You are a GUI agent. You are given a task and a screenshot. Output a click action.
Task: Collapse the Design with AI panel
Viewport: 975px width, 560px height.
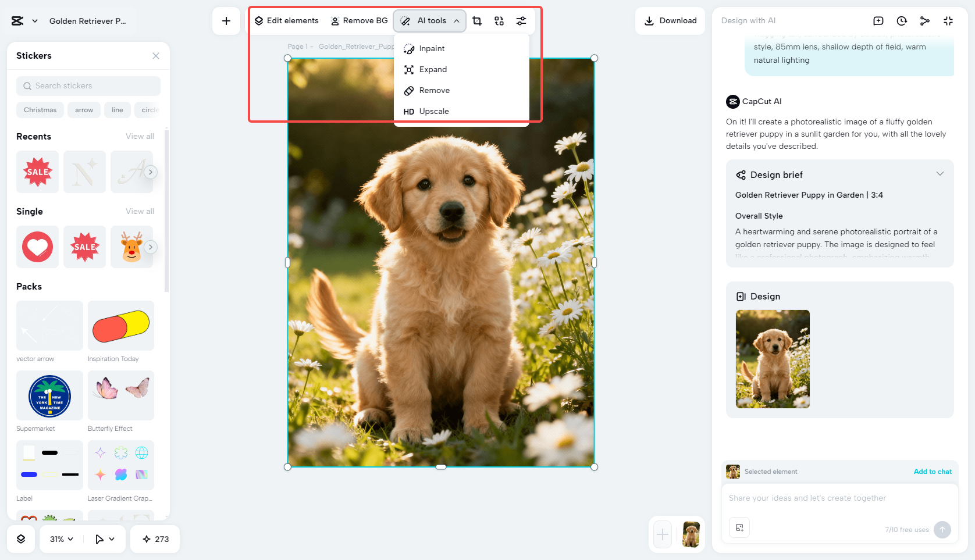click(948, 20)
